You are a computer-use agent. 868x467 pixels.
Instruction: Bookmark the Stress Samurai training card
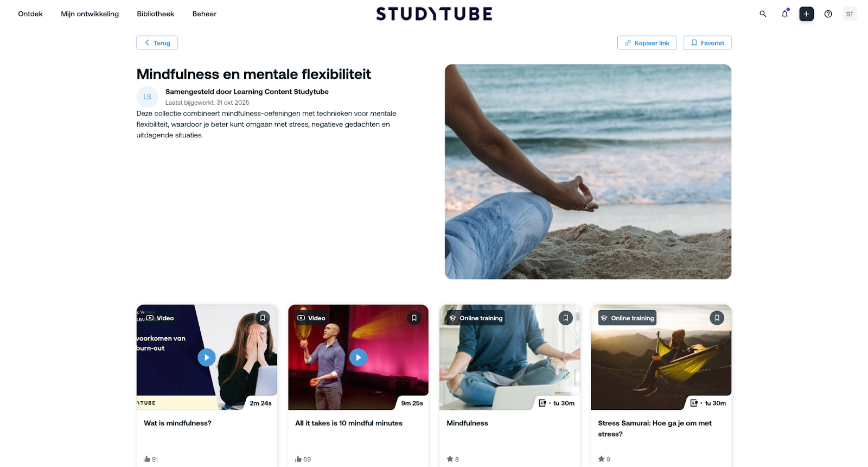717,318
